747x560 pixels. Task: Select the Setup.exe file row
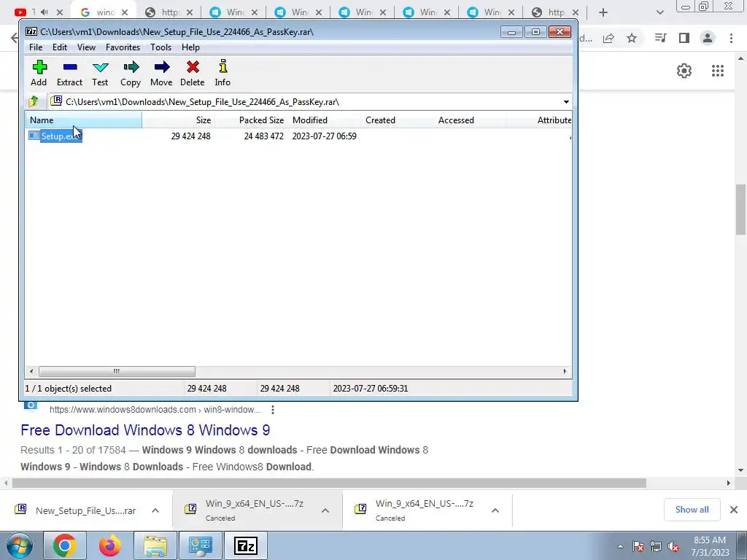(x=298, y=136)
